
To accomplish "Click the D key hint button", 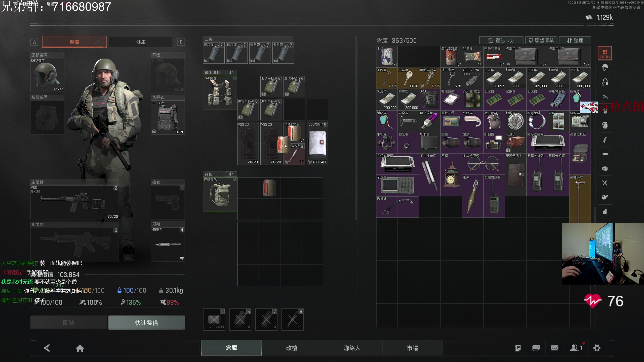I will [181, 42].
